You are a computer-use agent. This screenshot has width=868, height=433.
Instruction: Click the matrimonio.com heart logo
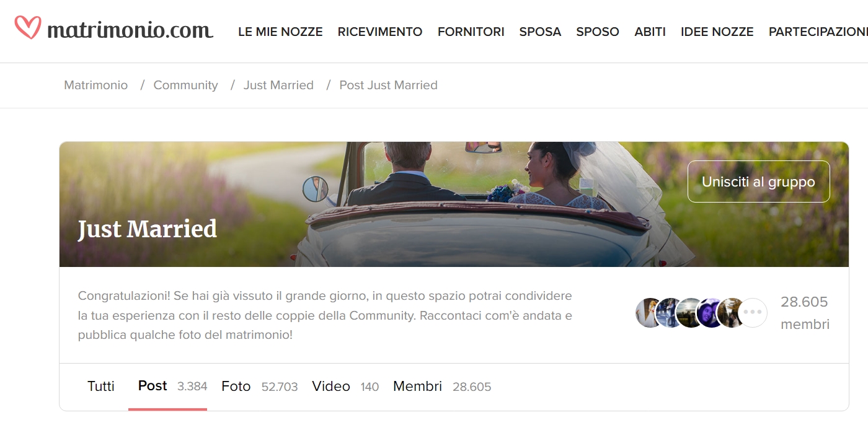pos(28,27)
